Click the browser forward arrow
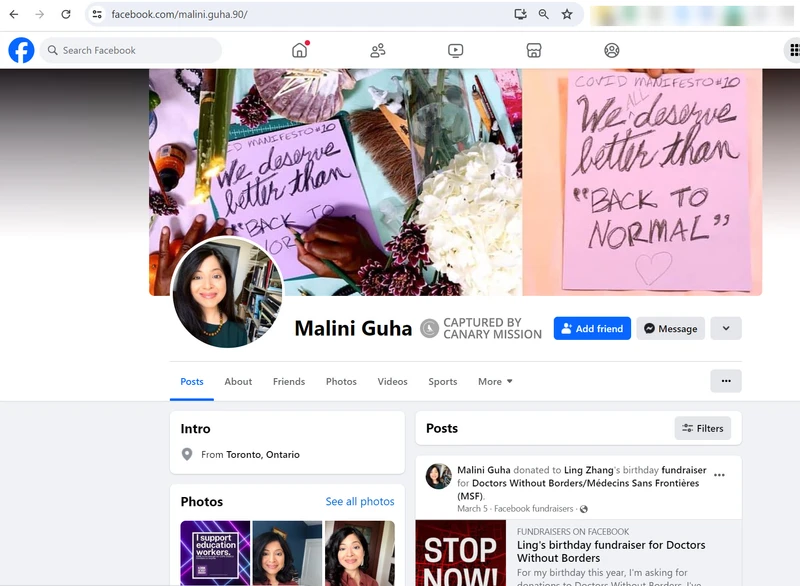Screen dimensions: 800x586 pos(39,14)
